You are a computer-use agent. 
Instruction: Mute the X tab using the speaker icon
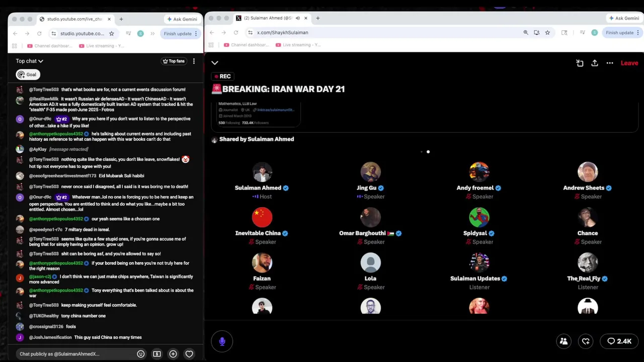click(x=297, y=18)
